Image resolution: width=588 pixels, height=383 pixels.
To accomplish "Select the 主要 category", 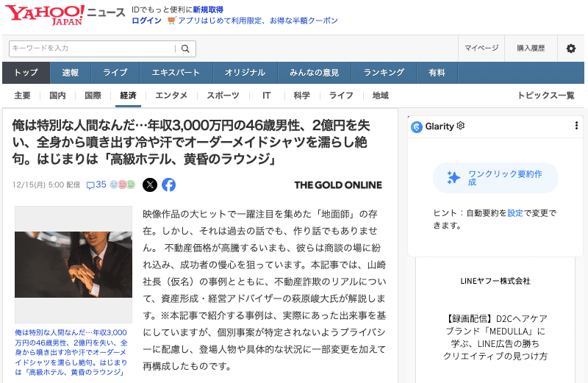I will click(x=22, y=96).
